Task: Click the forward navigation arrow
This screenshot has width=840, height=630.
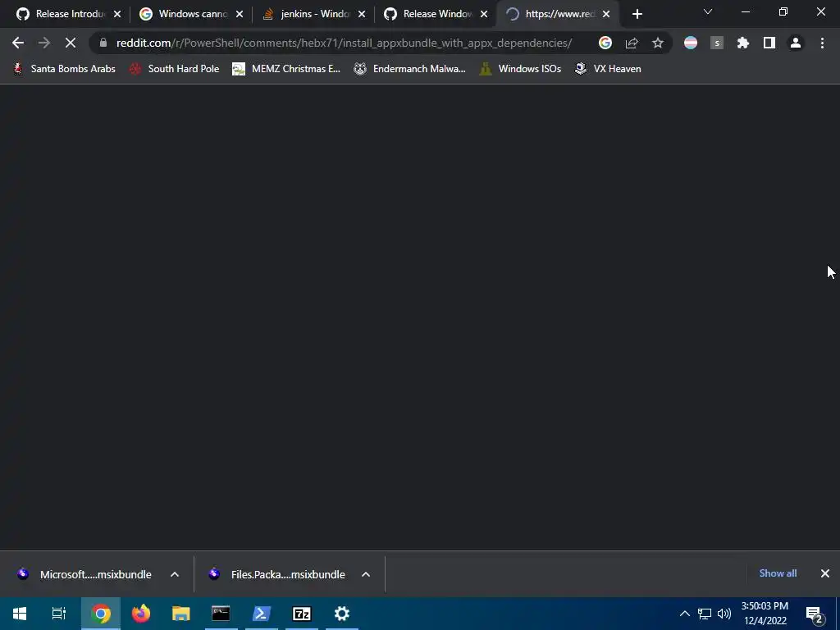Action: [44, 43]
